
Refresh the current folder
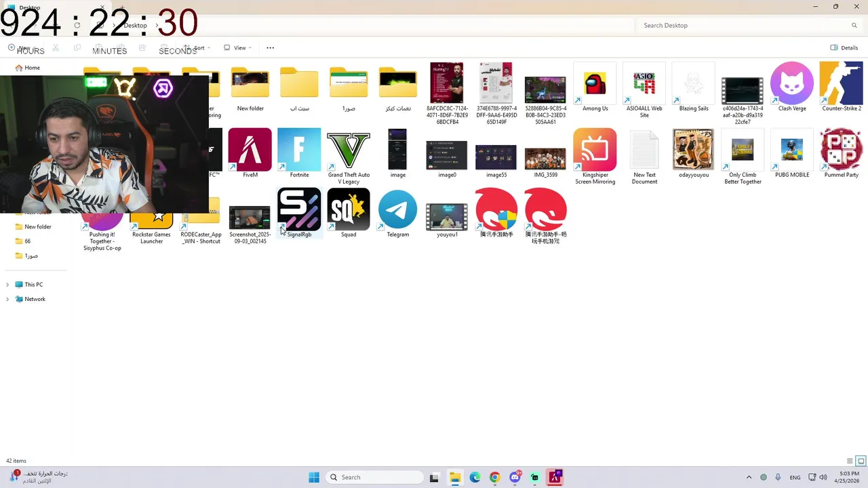coord(77,25)
